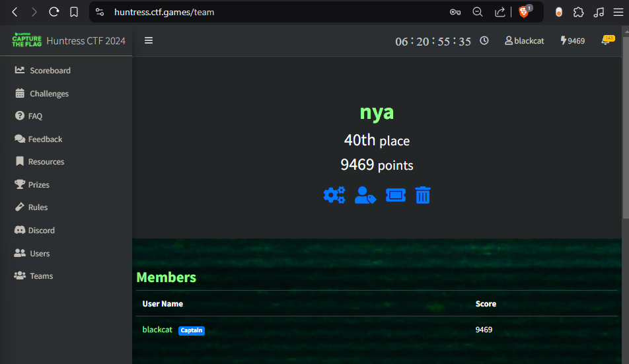Open site settings icon in address bar

100,12
